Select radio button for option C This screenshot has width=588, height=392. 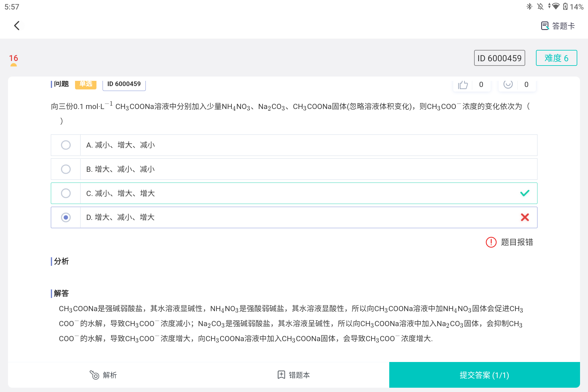[66, 193]
